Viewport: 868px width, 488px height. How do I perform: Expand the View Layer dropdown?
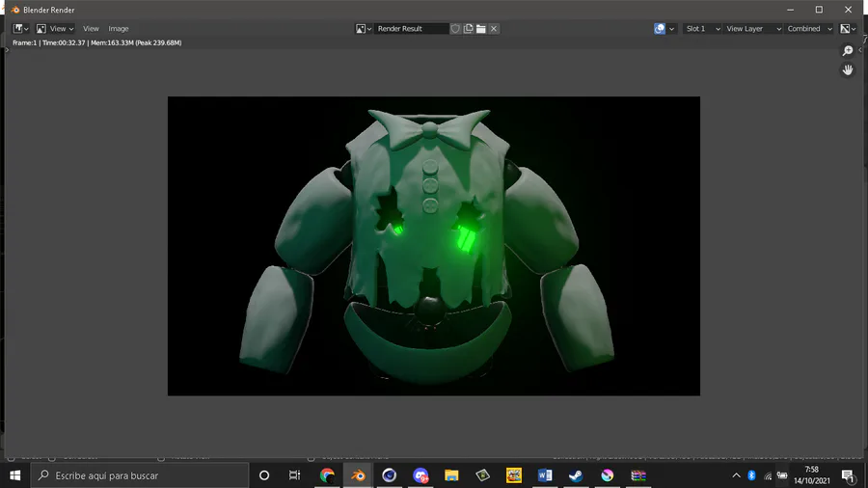(x=752, y=29)
